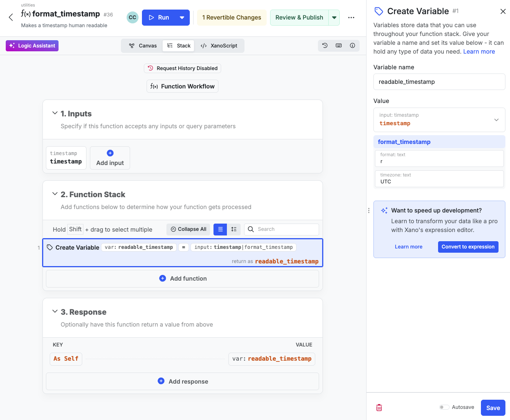The height and width of the screenshot is (420, 510).
Task: Click Convert to expression
Action: point(468,247)
